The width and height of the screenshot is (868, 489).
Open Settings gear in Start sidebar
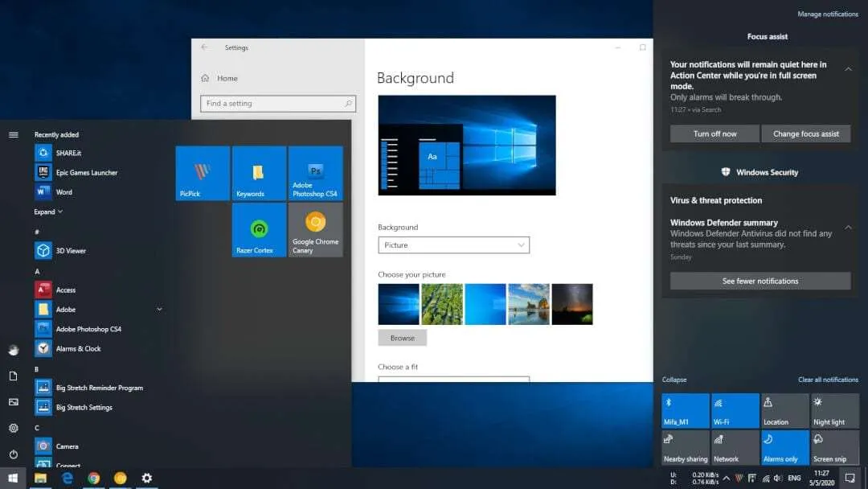click(14, 428)
